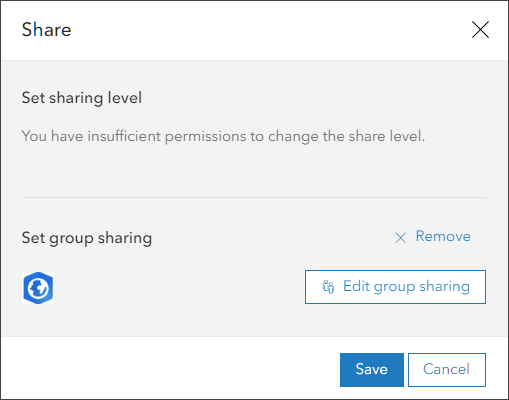Screen dimensions: 509x400
Task: Click the Share dialog title
Action: tap(46, 30)
